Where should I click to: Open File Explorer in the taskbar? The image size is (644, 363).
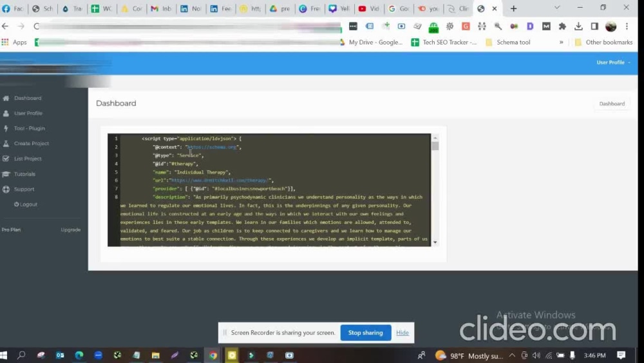tap(155, 355)
